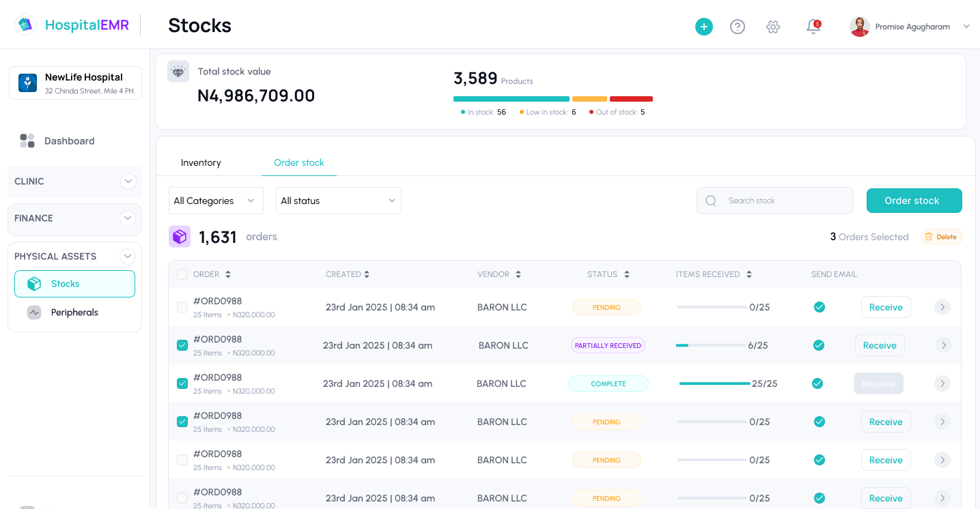Check the first pending order's checkbox
The width and height of the screenshot is (980, 509).
(182, 307)
